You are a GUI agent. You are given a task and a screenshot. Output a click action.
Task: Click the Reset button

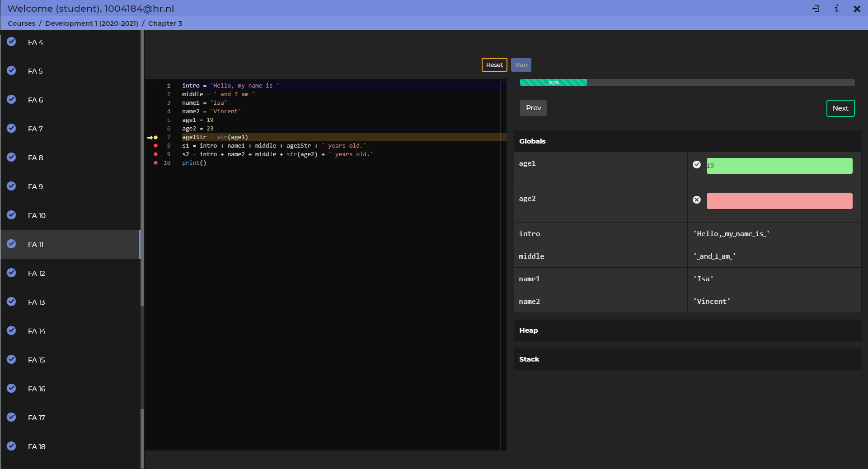(x=494, y=65)
